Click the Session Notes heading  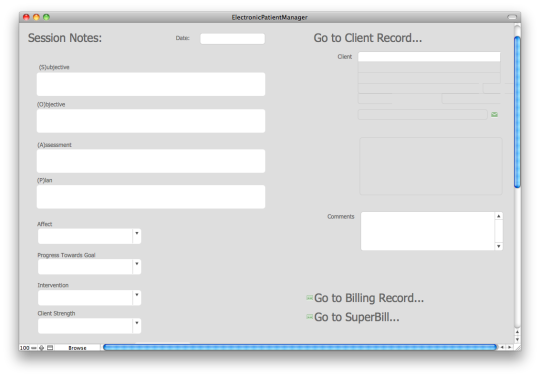pos(65,38)
